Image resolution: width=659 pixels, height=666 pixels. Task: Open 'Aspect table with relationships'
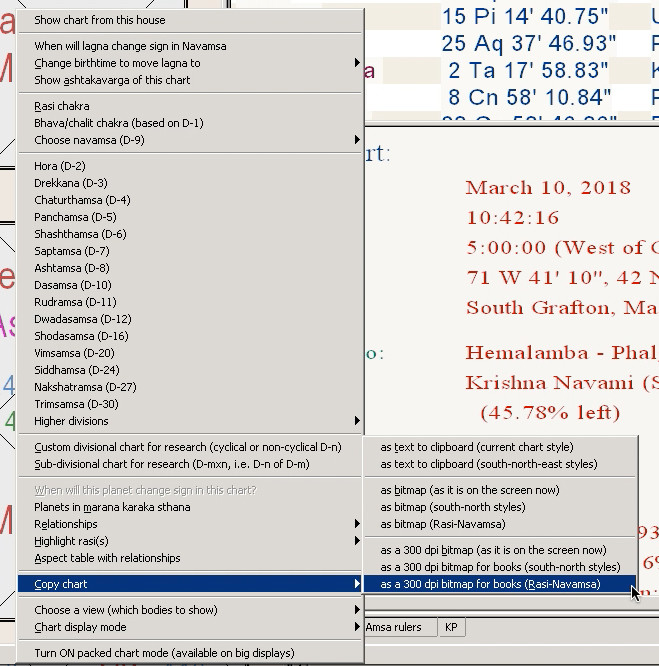pos(107,558)
